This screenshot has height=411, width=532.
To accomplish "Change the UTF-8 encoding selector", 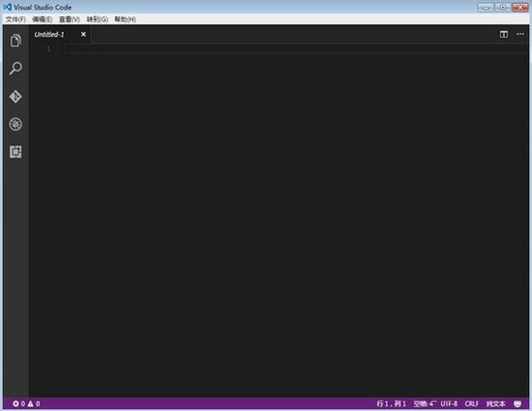I will [449, 403].
